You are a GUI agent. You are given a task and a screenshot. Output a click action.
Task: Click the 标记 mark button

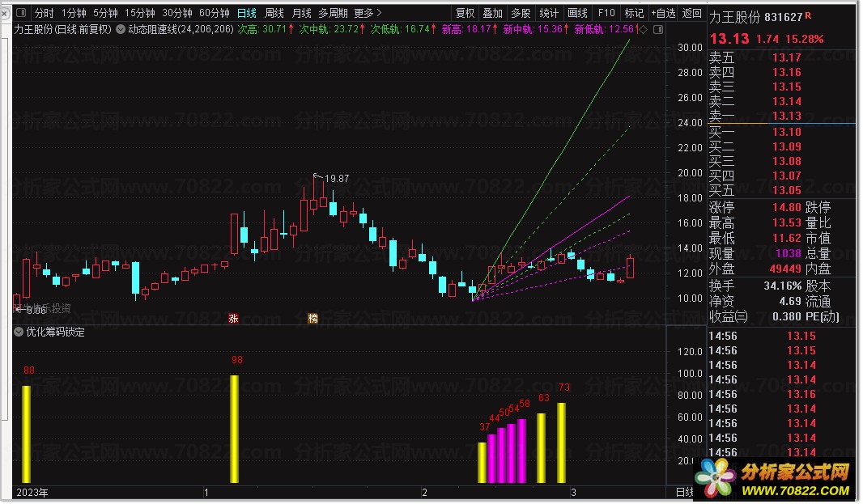click(634, 13)
